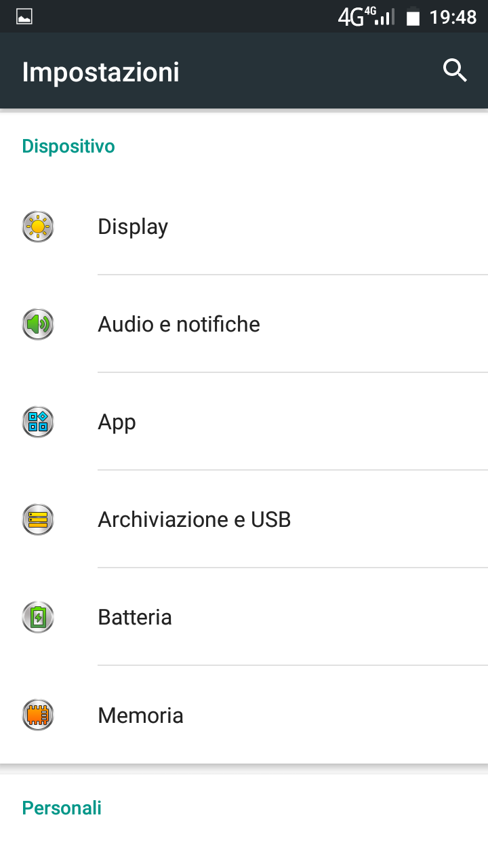Viewport: 488px width, 868px height.
Task: Tap the yellow storage drive icon
Action: pyautogui.click(x=38, y=519)
